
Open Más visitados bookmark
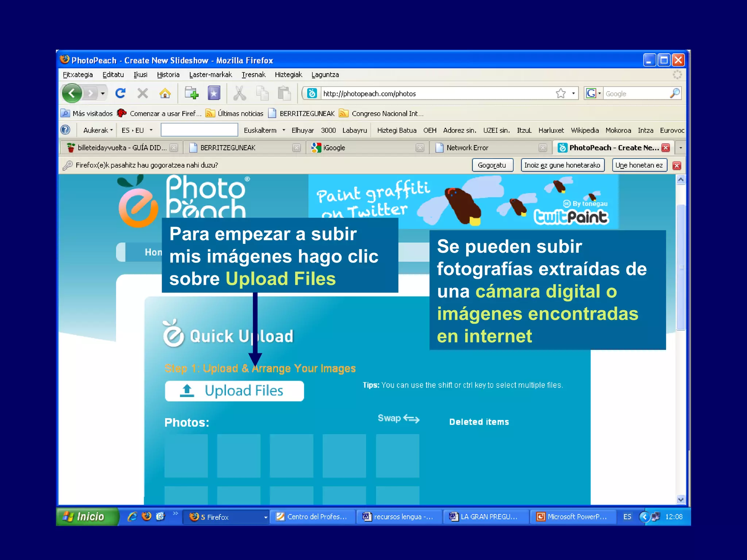pos(87,113)
